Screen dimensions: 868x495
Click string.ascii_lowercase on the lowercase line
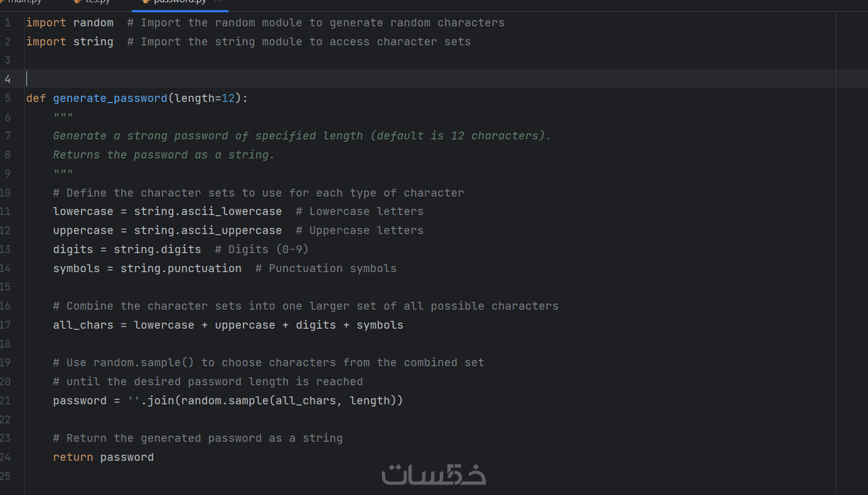(x=207, y=211)
